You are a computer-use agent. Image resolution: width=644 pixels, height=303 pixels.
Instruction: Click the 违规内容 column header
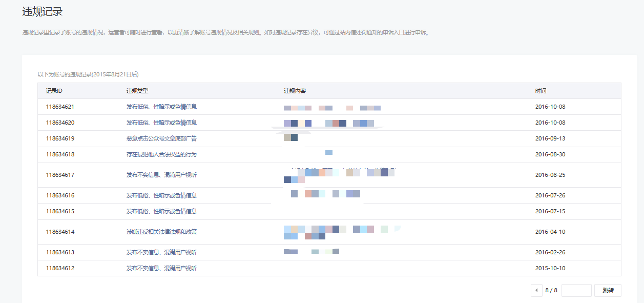[295, 91]
